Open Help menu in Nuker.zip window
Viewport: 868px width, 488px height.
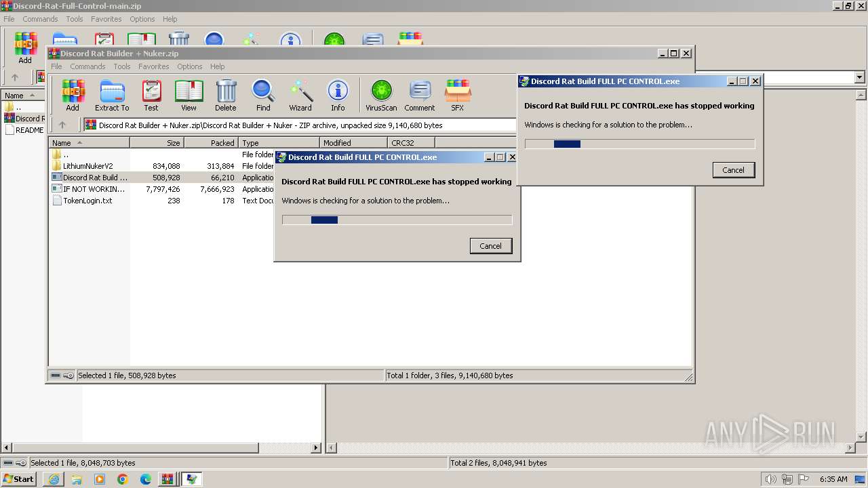pyautogui.click(x=217, y=66)
